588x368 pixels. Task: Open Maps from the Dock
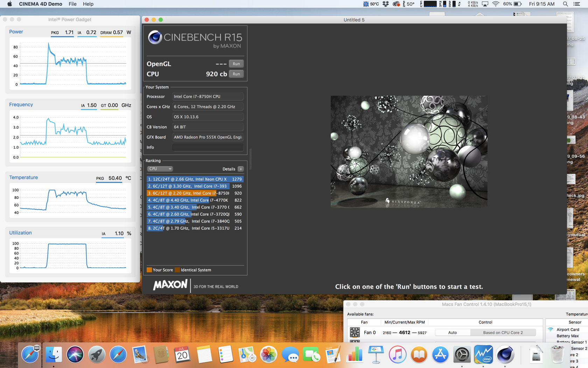(247, 355)
